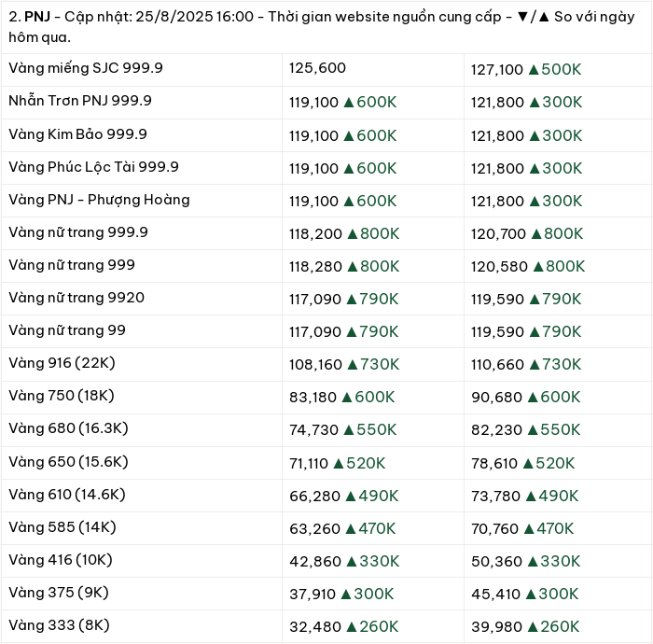Select the Vàng Phúc Lộc Tài 999.9 row
653x644 pixels.
point(326,168)
